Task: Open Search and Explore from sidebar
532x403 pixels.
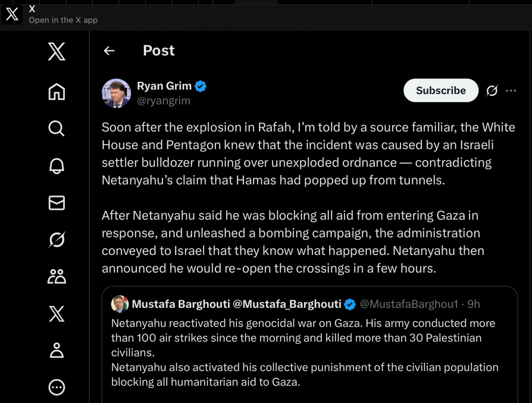Action: 56,128
